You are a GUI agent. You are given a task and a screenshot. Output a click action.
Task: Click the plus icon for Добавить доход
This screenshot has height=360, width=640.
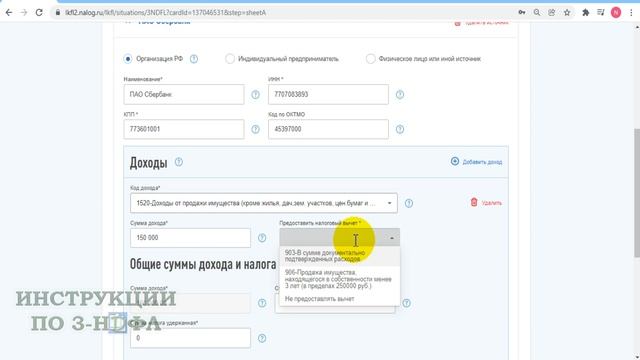(455, 161)
